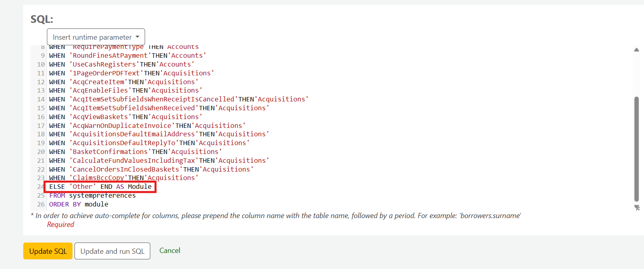Open the Insert runtime parameter dropdown
The width and height of the screenshot is (644, 269).
pos(96,37)
